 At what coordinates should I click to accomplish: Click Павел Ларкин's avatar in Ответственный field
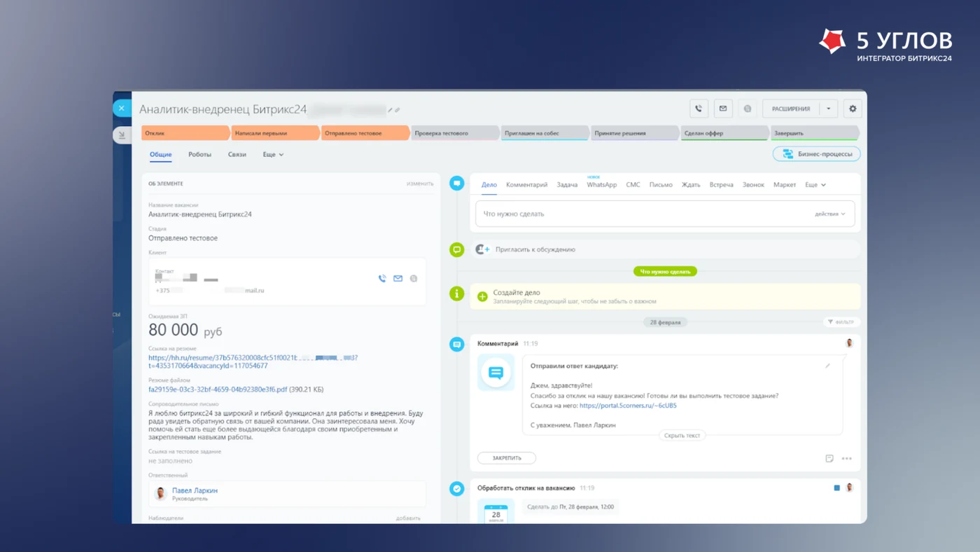pyautogui.click(x=160, y=494)
